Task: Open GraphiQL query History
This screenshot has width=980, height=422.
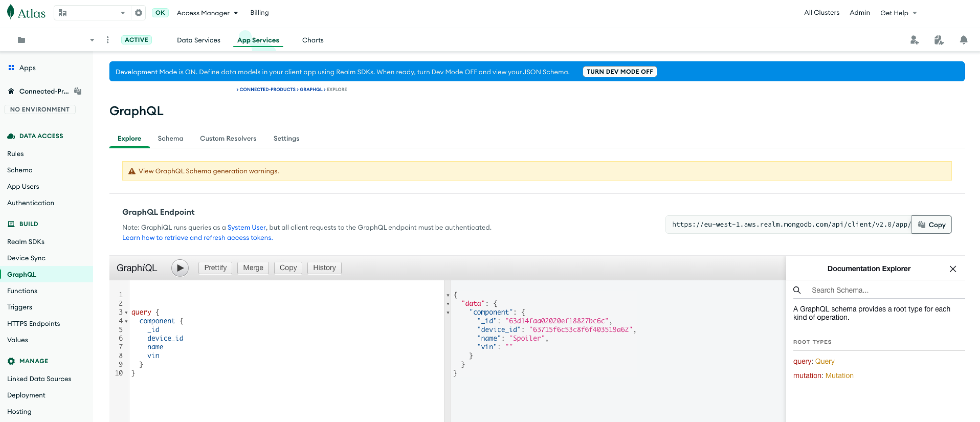Action: (x=324, y=268)
